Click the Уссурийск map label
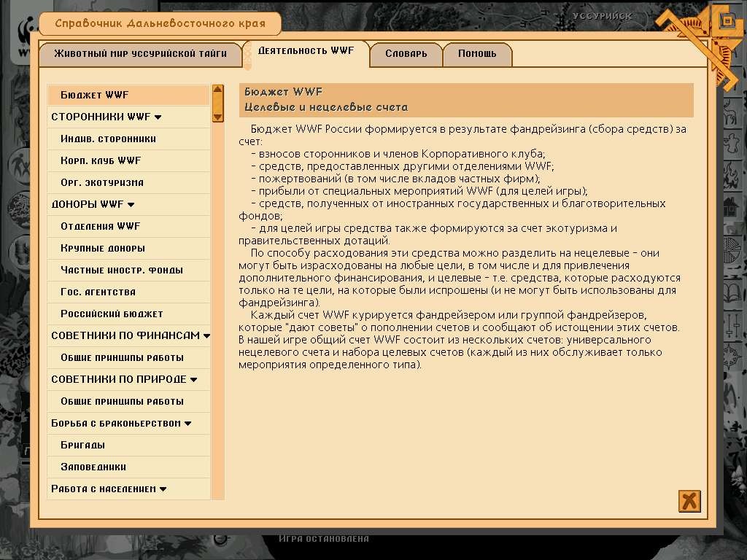Screen dimensions: 747x560 pyautogui.click(x=602, y=16)
